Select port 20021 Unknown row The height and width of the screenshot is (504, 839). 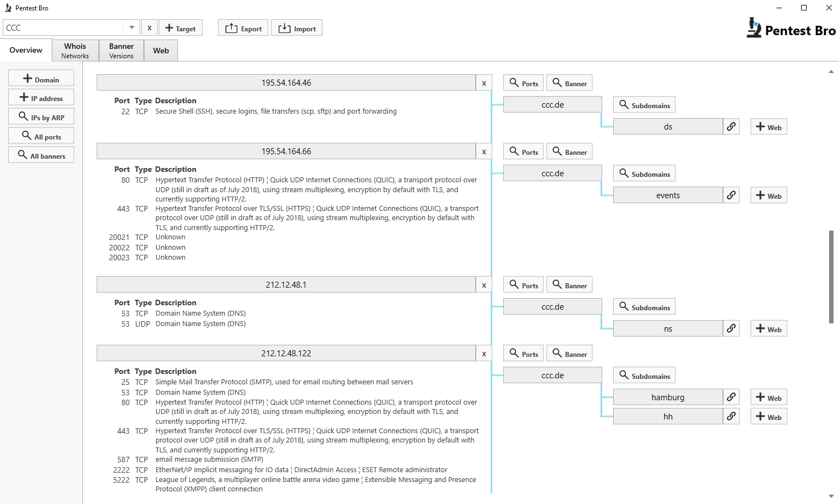click(x=147, y=237)
